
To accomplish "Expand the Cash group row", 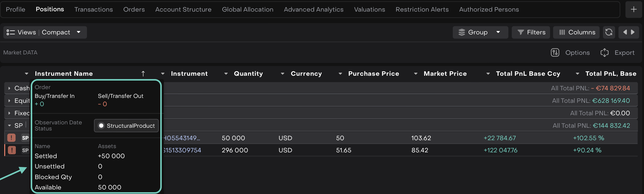I will pos(9,88).
